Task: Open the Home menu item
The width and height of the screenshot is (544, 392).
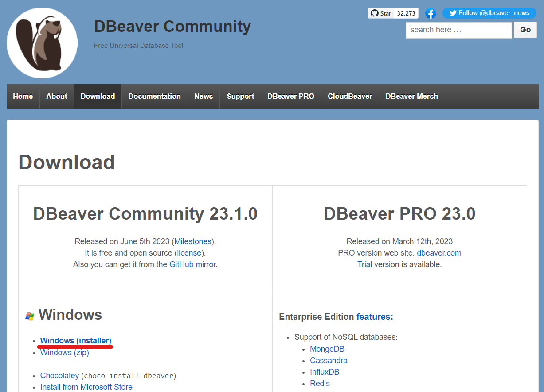Action: click(23, 96)
